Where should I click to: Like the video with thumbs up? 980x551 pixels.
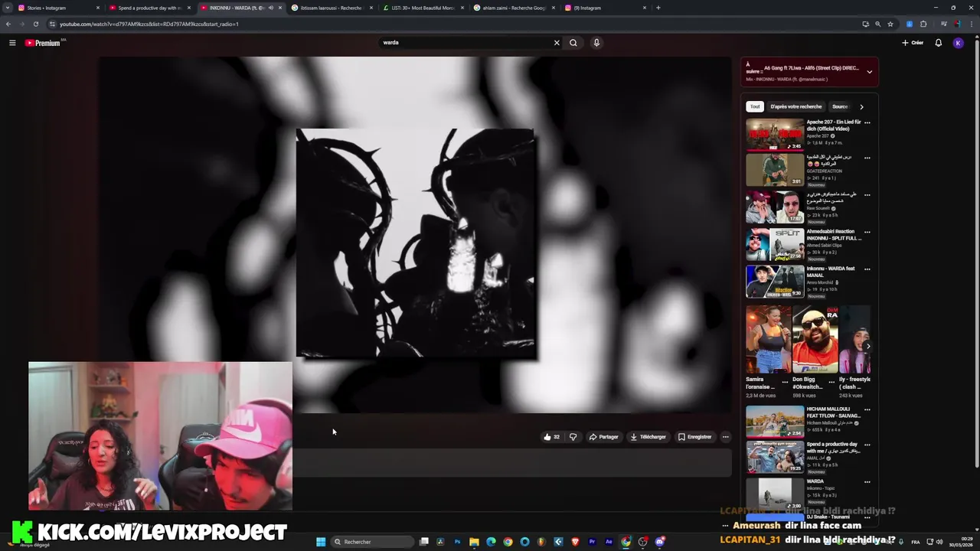click(551, 437)
